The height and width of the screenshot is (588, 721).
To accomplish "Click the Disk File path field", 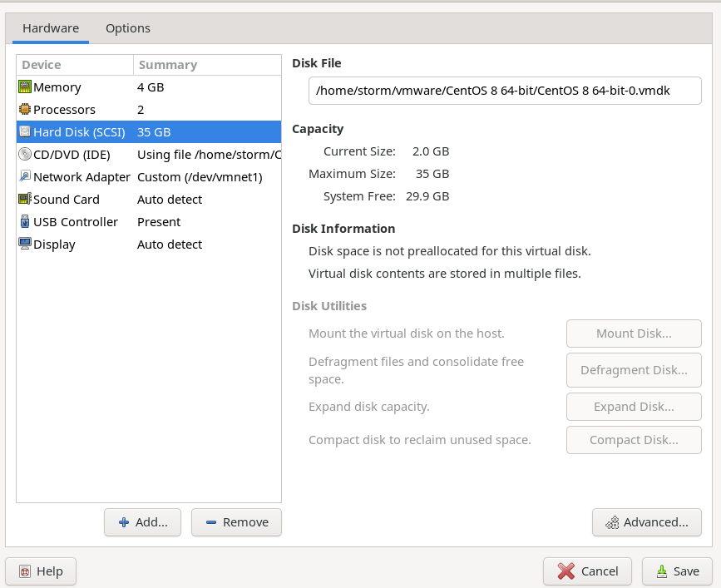I will coord(504,91).
